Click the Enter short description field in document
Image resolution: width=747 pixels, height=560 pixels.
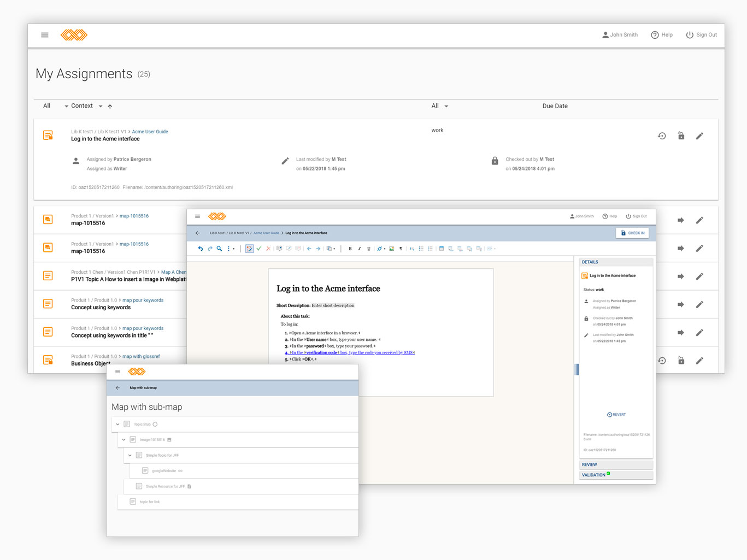click(x=333, y=306)
